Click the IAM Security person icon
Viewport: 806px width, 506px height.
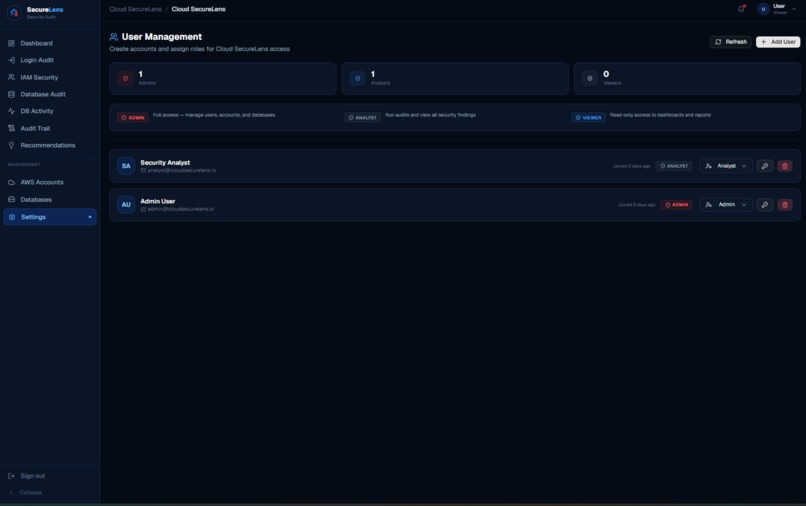[11, 77]
